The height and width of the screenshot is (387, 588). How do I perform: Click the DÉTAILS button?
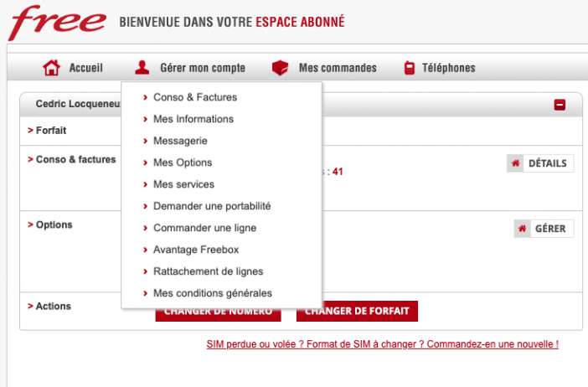coord(540,163)
